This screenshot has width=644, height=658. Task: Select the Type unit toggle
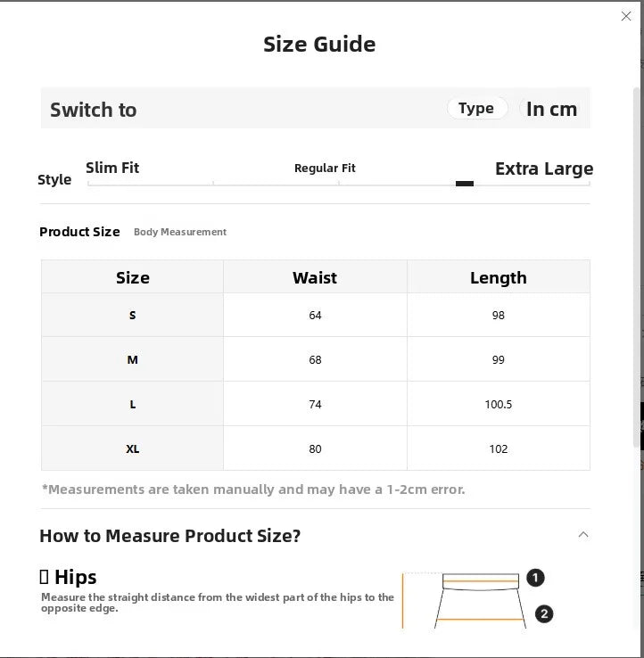tap(476, 108)
